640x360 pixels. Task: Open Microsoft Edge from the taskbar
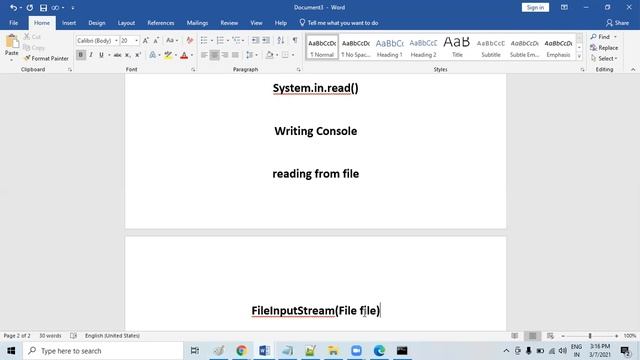379,351
